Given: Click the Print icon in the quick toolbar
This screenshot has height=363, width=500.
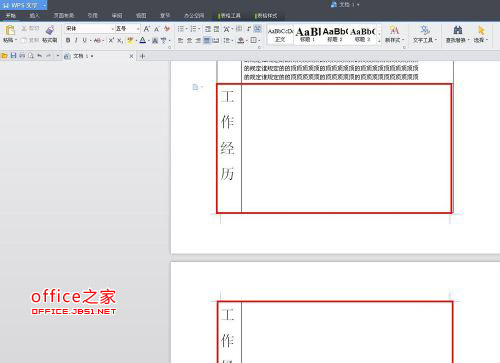Looking at the screenshot, I should click(22, 56).
